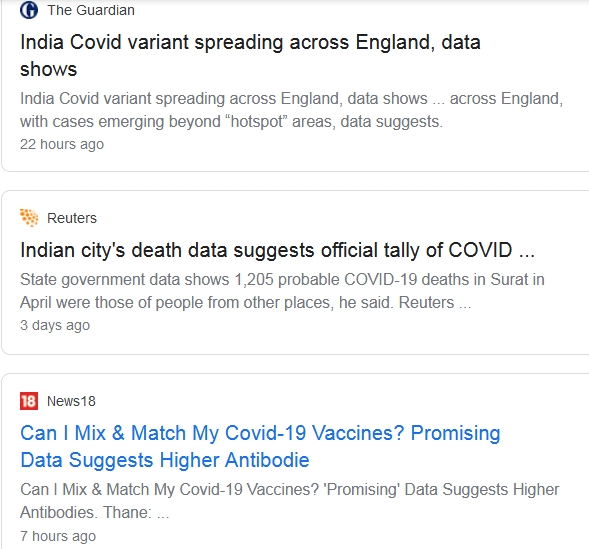The width and height of the screenshot is (589, 549).
Task: Open The Guardian source name
Action: point(91,10)
